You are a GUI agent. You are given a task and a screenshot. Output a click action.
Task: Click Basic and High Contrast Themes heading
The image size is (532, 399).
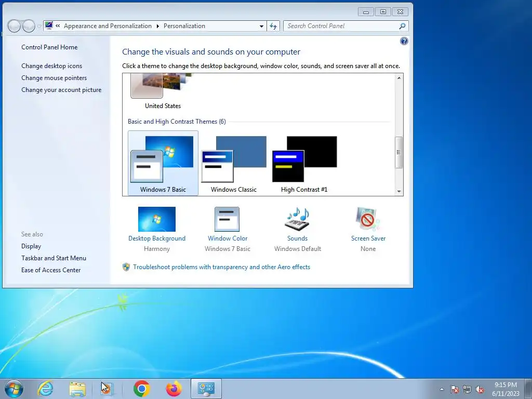point(177,122)
